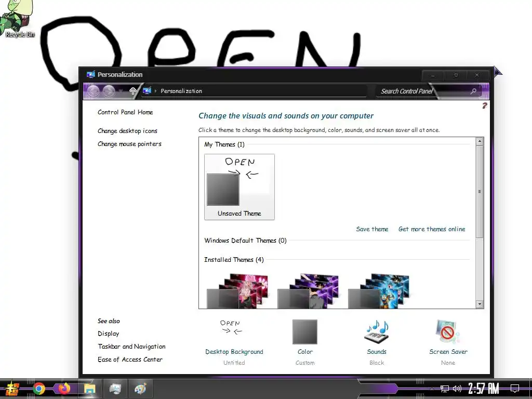Open the Action Center notification icon
The image size is (532, 399).
coord(515,389)
